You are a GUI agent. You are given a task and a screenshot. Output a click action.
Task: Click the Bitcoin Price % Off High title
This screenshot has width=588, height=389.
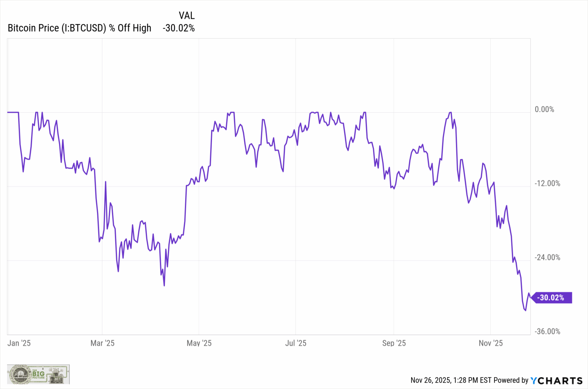coord(79,28)
